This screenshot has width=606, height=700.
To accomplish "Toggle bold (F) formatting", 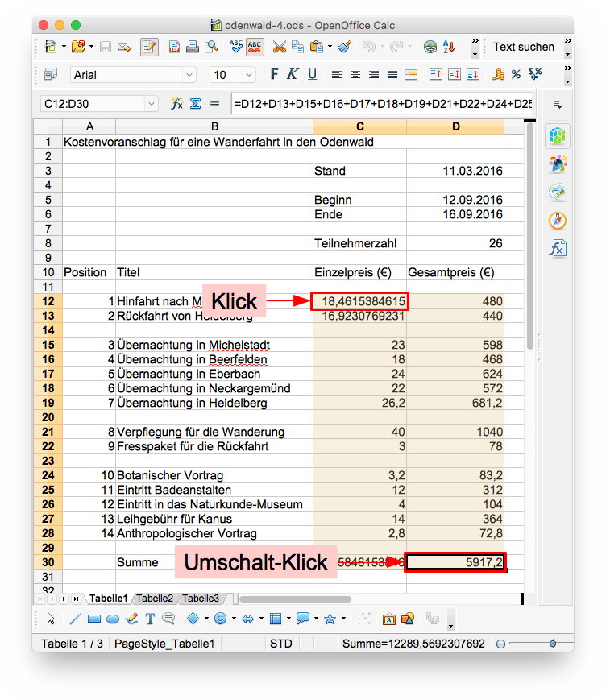I will tap(274, 74).
